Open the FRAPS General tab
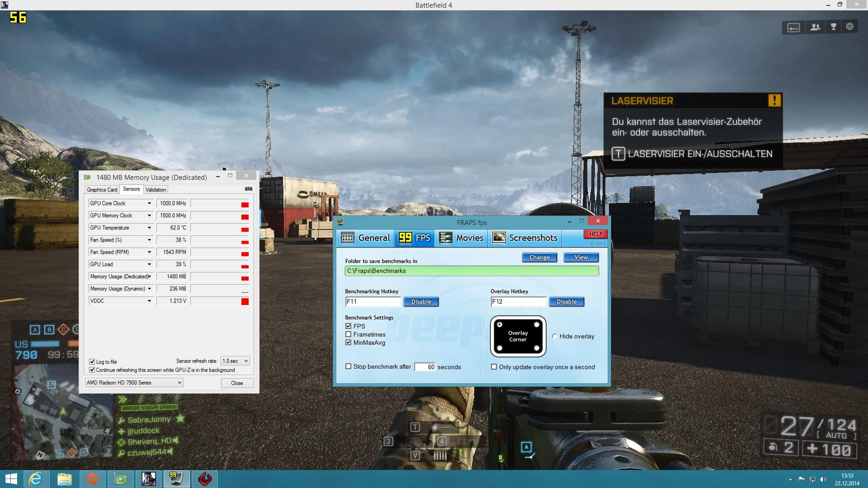The image size is (868, 488). (x=365, y=238)
